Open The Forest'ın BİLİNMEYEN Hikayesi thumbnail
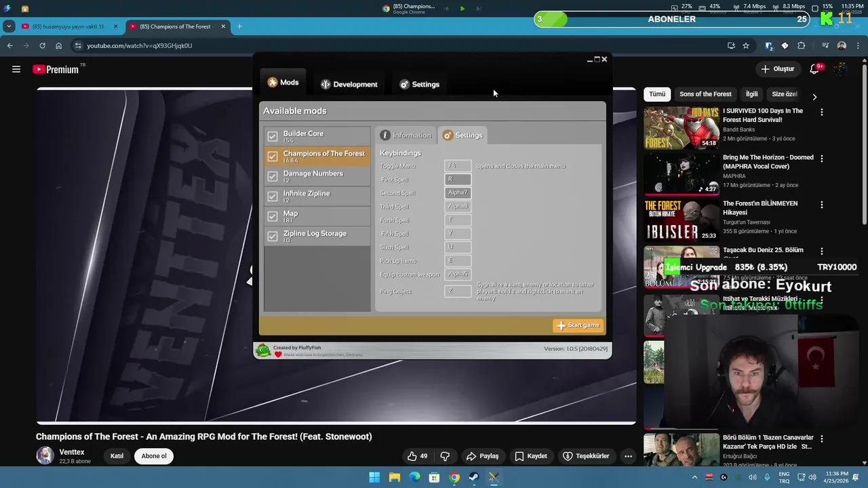This screenshot has width=868, height=488. [x=681, y=220]
